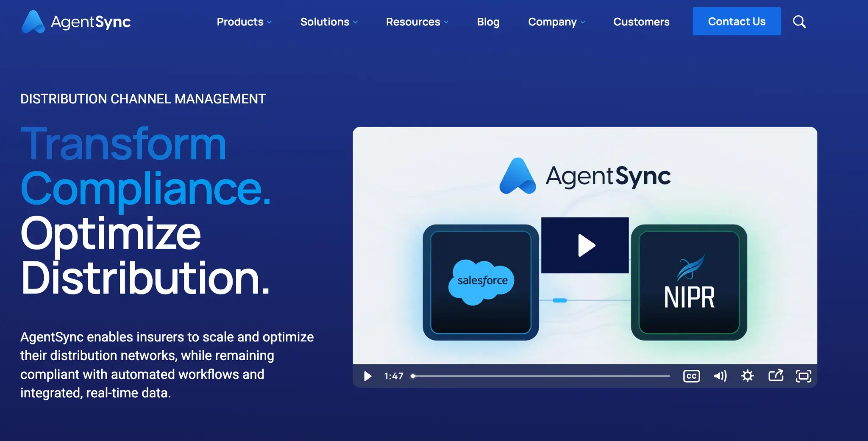Select Customers in the navigation
This screenshot has height=441, width=868.
click(641, 22)
